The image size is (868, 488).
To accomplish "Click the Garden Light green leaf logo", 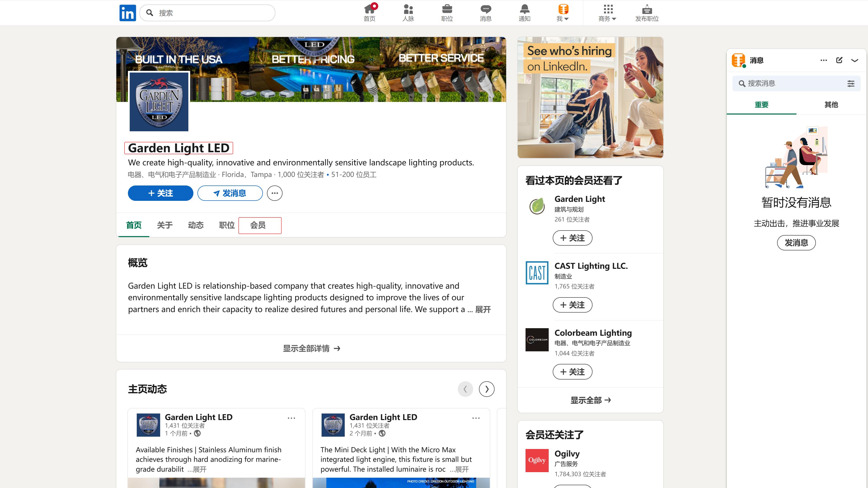I will [x=537, y=206].
